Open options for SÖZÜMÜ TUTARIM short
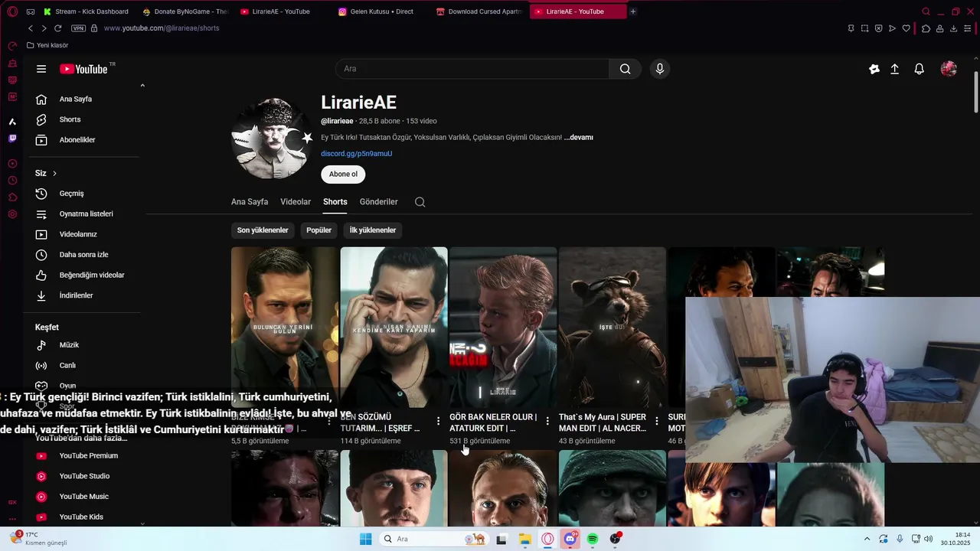 click(438, 422)
